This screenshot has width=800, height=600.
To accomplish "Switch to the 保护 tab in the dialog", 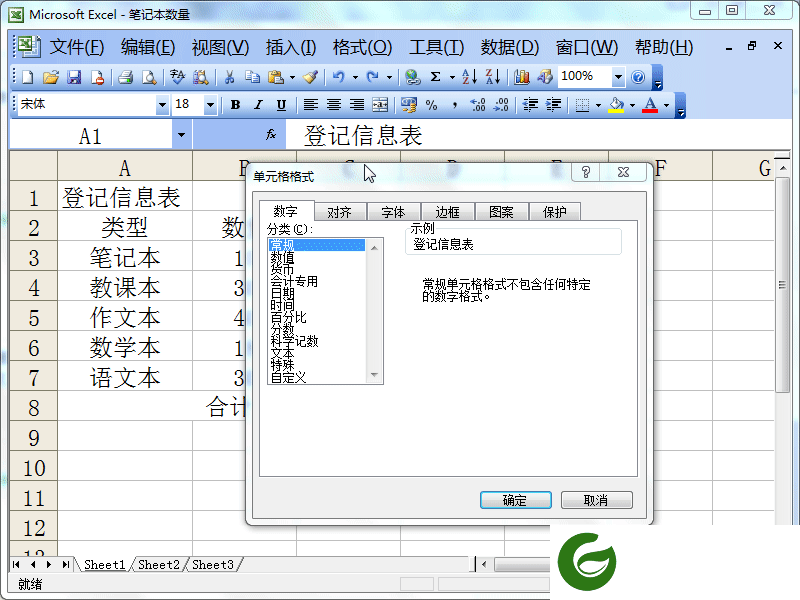I will pyautogui.click(x=555, y=212).
